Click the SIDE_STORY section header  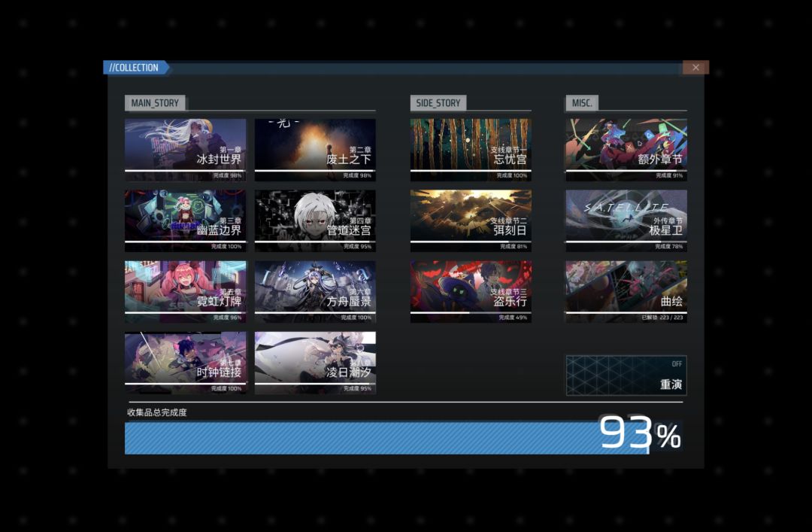(438, 102)
